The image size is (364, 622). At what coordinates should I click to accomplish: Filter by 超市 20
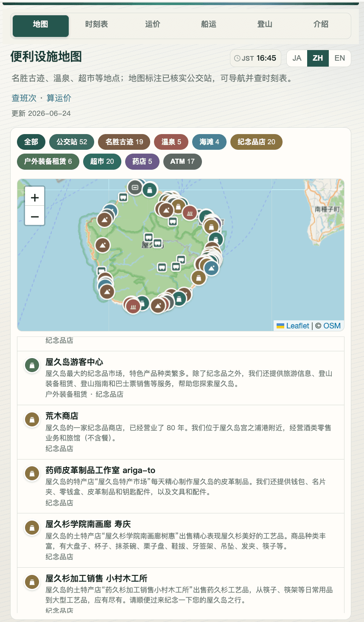click(102, 161)
